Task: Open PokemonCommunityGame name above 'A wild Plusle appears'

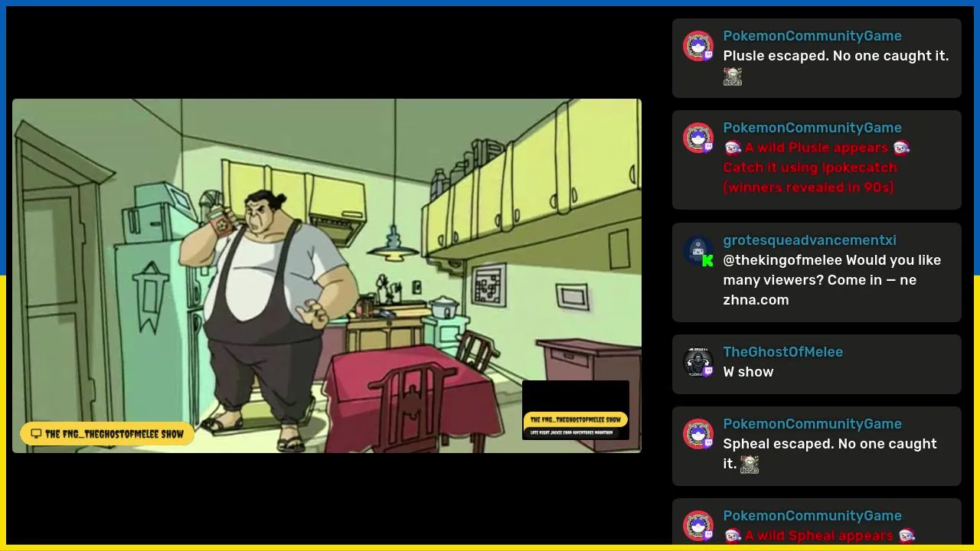Action: point(812,128)
